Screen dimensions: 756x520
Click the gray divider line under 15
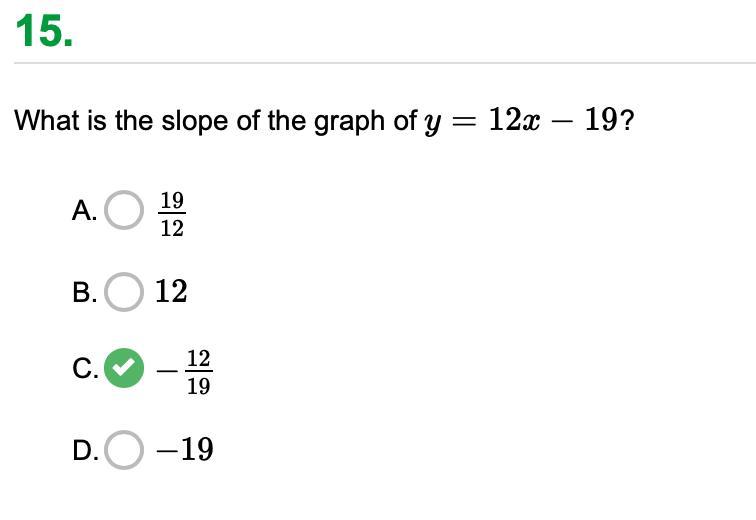(385, 63)
